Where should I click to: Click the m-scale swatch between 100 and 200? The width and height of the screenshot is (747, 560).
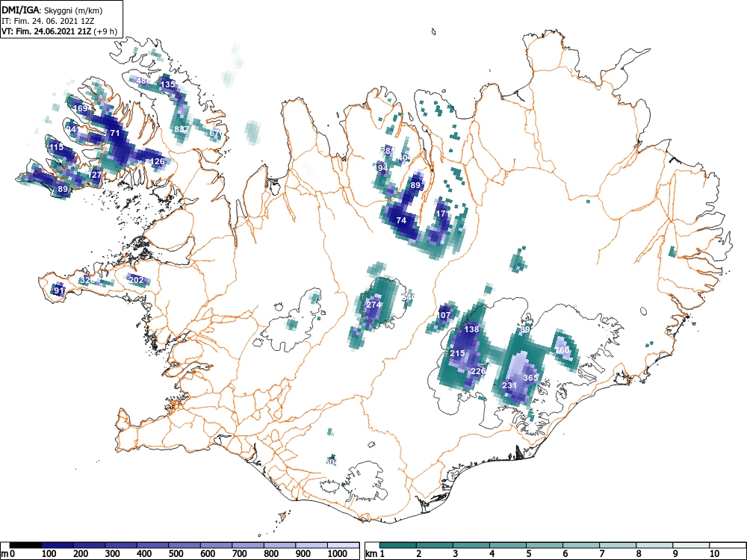(58, 545)
